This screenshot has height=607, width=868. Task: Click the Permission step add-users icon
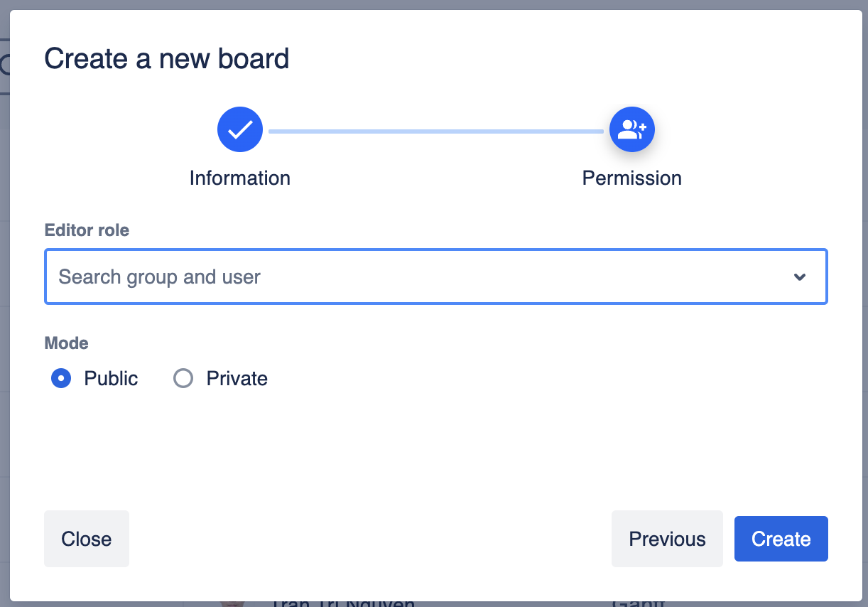click(x=631, y=129)
